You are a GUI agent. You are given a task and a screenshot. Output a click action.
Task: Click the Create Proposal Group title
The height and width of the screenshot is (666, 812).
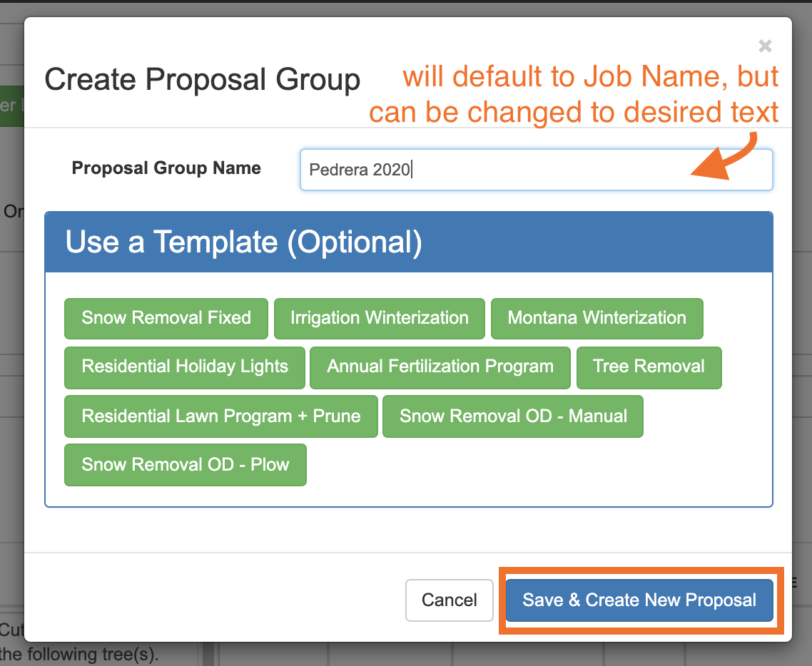point(203,80)
